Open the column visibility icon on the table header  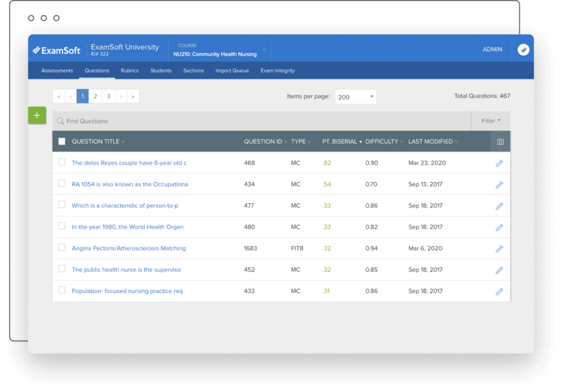(500, 141)
